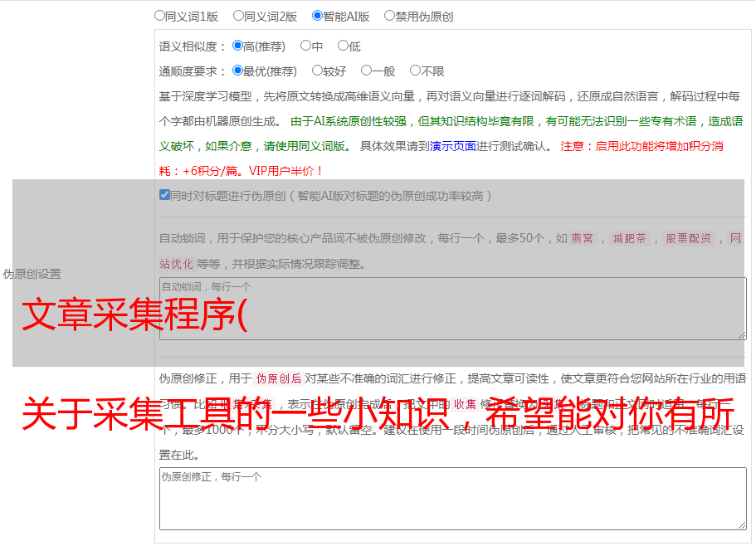Choose the 智能AI版 radio option

coord(317,16)
